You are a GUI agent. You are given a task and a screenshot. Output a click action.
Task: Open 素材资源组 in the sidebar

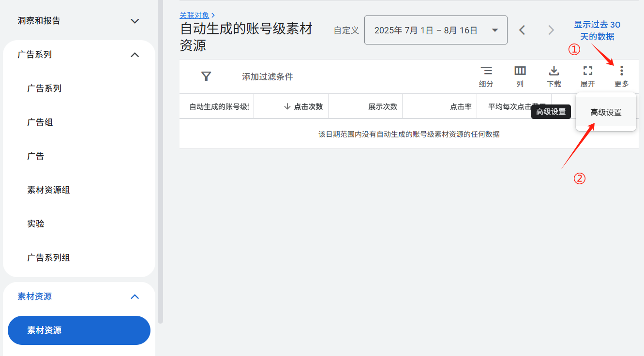pos(48,190)
